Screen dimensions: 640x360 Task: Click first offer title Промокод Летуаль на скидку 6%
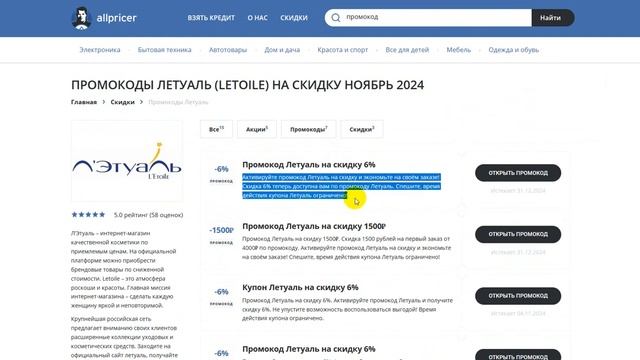pyautogui.click(x=309, y=164)
